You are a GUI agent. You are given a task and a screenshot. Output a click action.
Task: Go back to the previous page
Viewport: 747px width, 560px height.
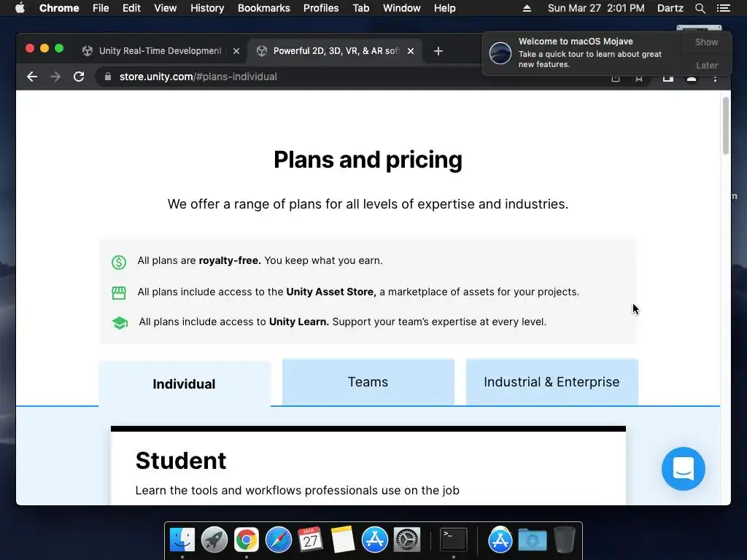(x=32, y=77)
